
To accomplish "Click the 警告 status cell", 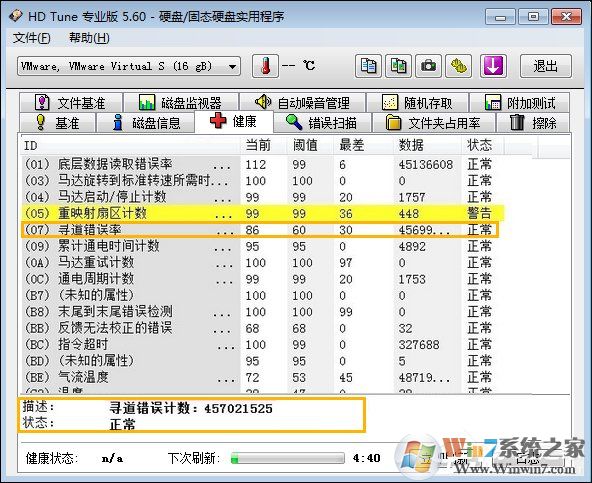I will [479, 213].
